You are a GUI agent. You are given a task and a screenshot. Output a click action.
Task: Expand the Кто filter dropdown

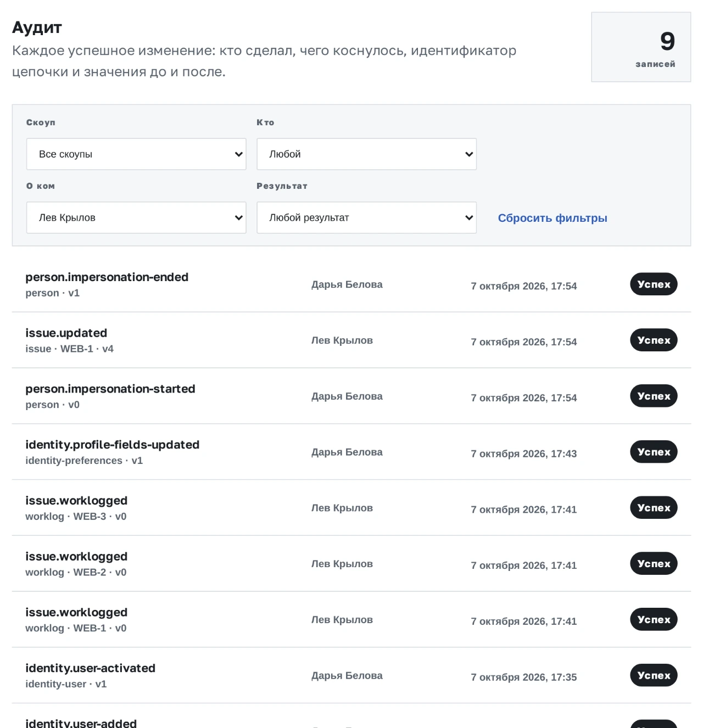366,154
